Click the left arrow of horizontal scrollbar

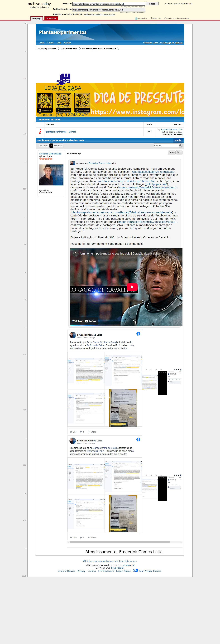(68, 542)
